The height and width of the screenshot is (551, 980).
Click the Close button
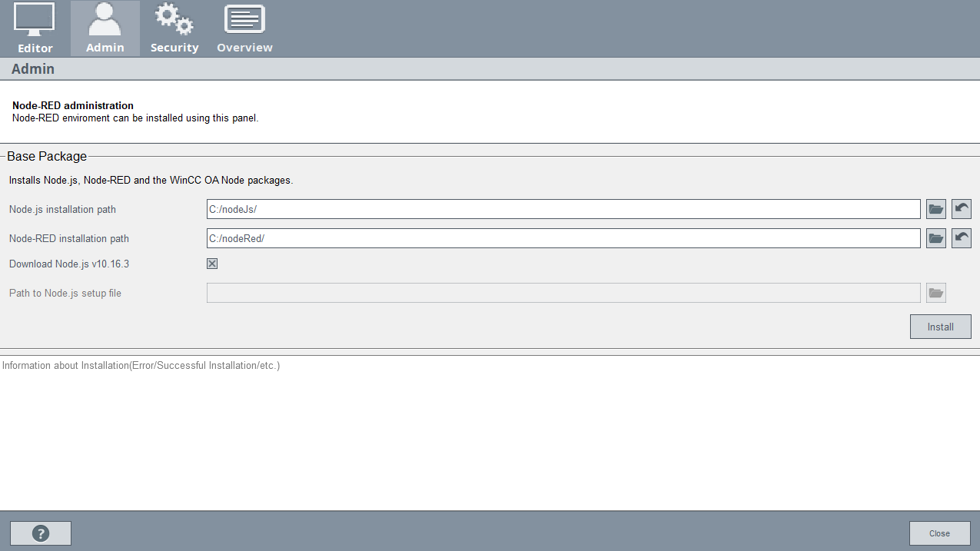[939, 533]
